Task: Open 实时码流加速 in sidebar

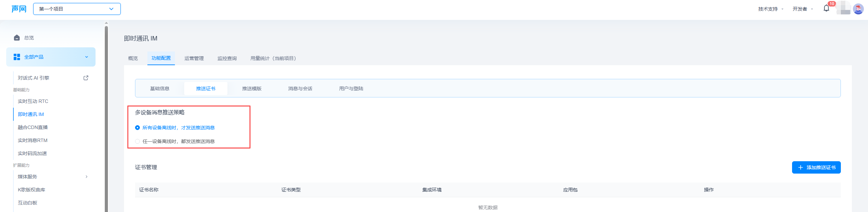Action: coord(32,153)
